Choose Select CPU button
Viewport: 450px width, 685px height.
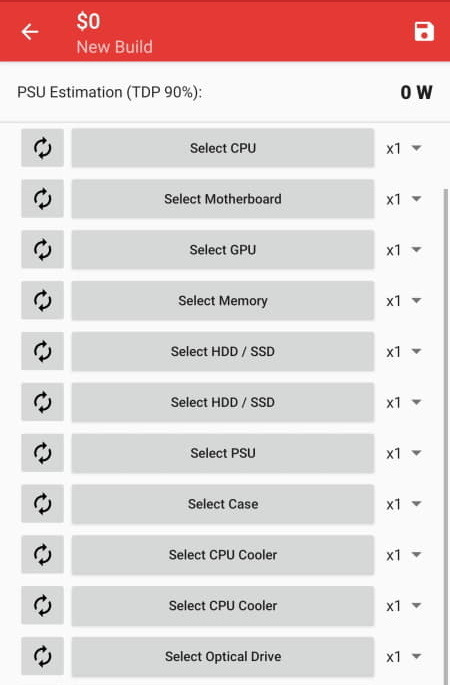pos(223,148)
